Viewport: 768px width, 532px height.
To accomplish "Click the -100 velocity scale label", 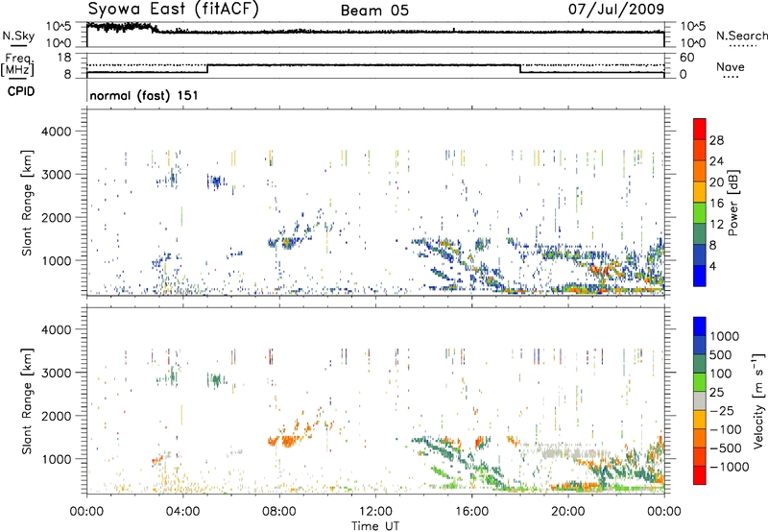I will pyautogui.click(x=726, y=429).
